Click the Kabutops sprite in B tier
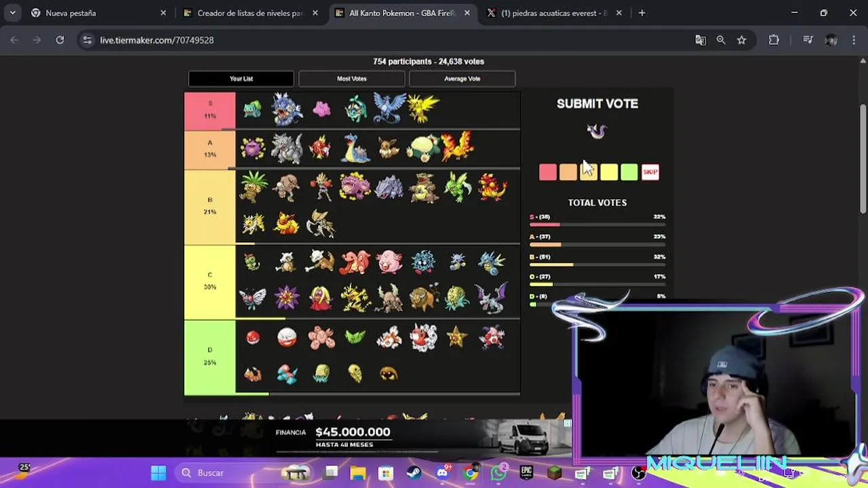 point(321,223)
